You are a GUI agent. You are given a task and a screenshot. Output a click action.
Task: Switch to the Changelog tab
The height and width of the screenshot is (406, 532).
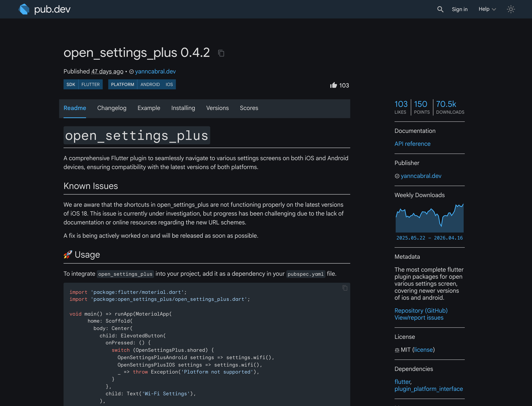[x=112, y=108]
